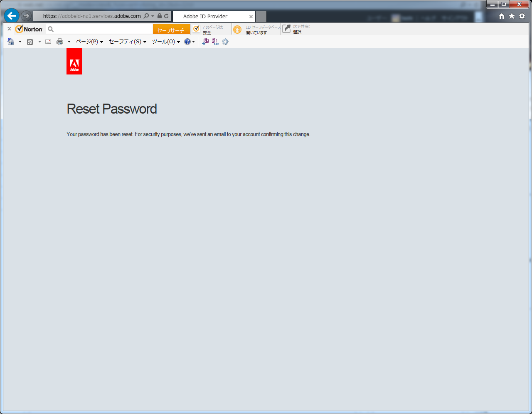532x414 pixels.
Task: Click the Reset Password heading
Action: [112, 109]
